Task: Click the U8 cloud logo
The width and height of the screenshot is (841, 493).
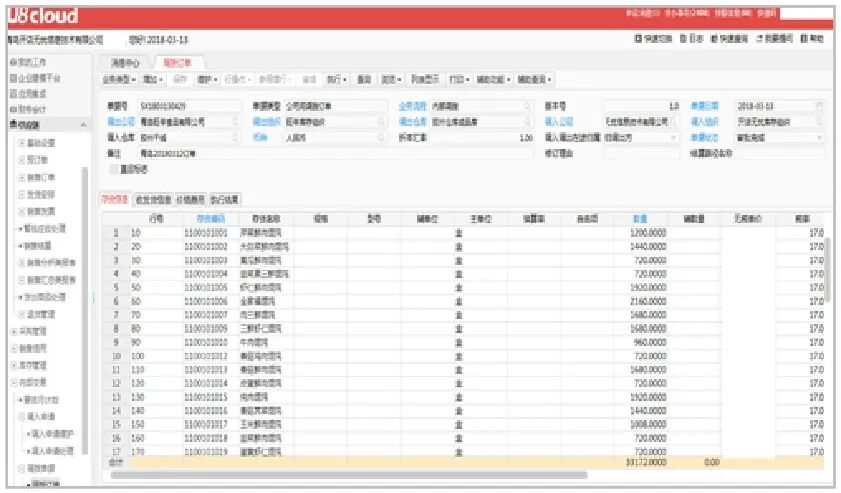Action: [43, 16]
